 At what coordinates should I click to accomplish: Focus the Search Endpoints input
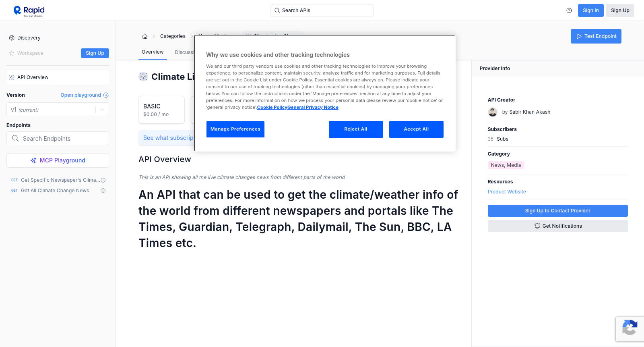click(58, 138)
